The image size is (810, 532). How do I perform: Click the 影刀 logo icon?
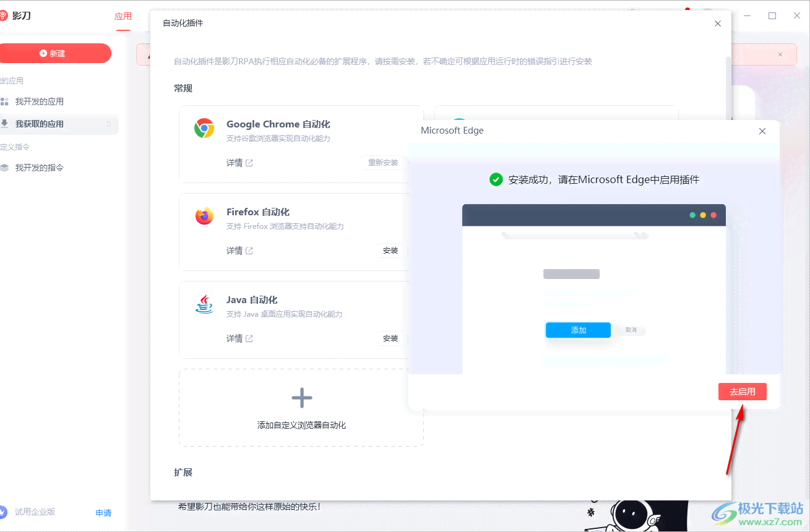(x=3, y=15)
